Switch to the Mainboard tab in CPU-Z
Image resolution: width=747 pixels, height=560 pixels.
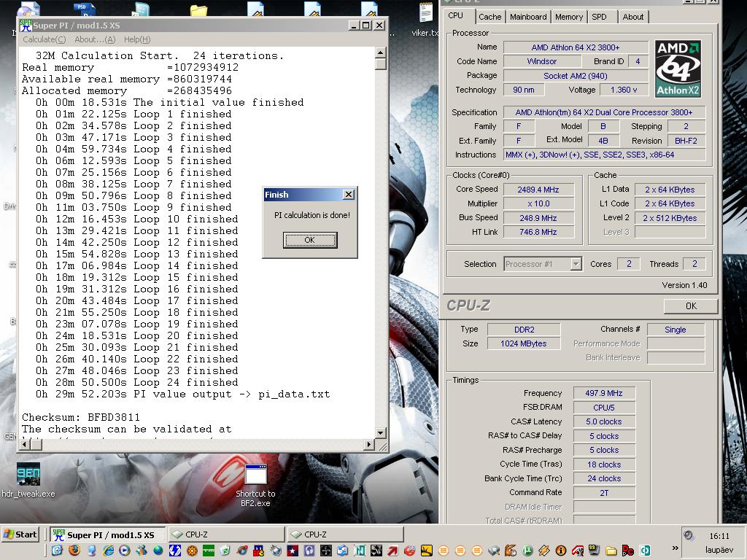point(528,17)
